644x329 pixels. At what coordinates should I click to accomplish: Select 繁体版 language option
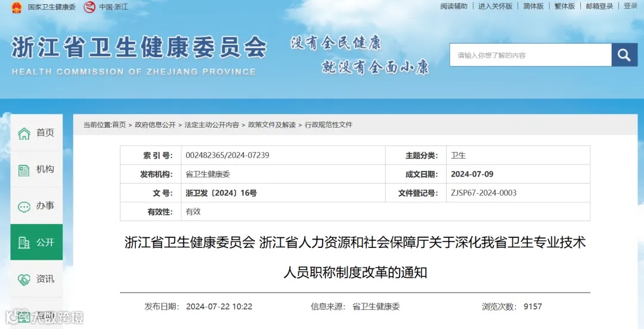point(565,6)
